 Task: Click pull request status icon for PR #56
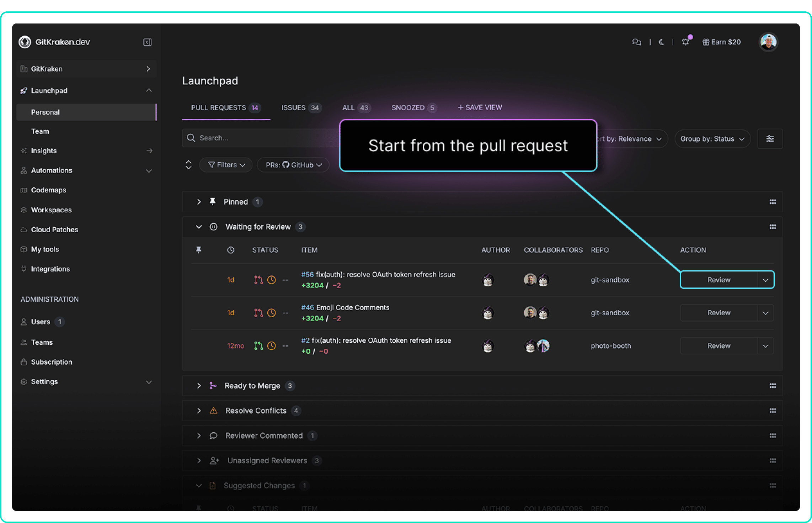tap(258, 280)
